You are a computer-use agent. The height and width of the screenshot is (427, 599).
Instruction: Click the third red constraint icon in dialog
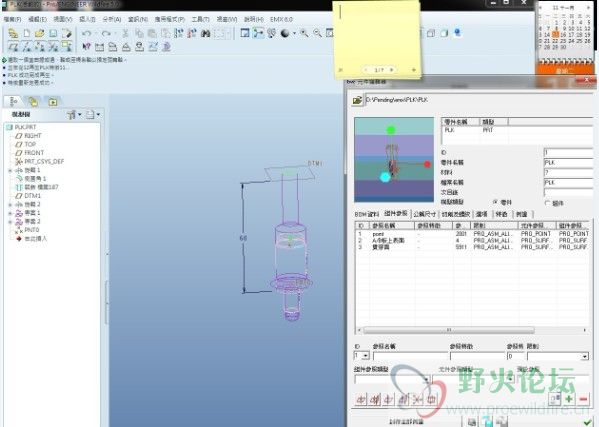(389, 400)
